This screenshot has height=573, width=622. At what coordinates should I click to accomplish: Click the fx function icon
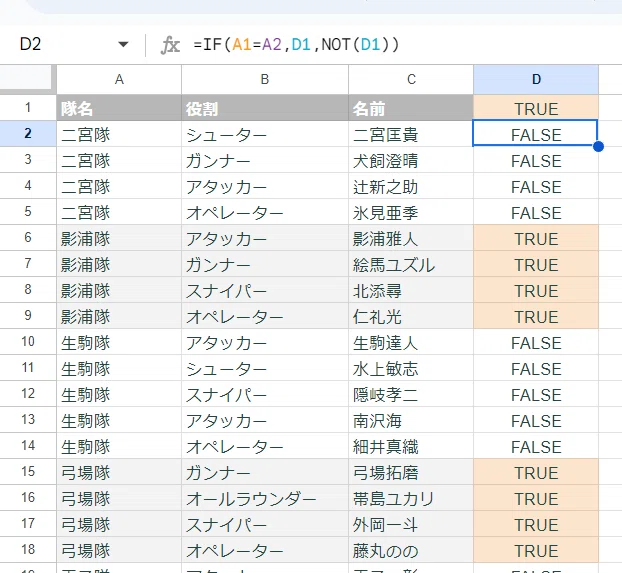pyautogui.click(x=171, y=44)
